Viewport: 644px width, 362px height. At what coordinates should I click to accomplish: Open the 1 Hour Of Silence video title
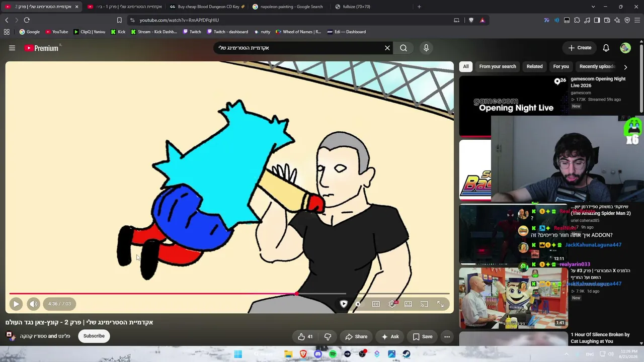[x=600, y=338]
